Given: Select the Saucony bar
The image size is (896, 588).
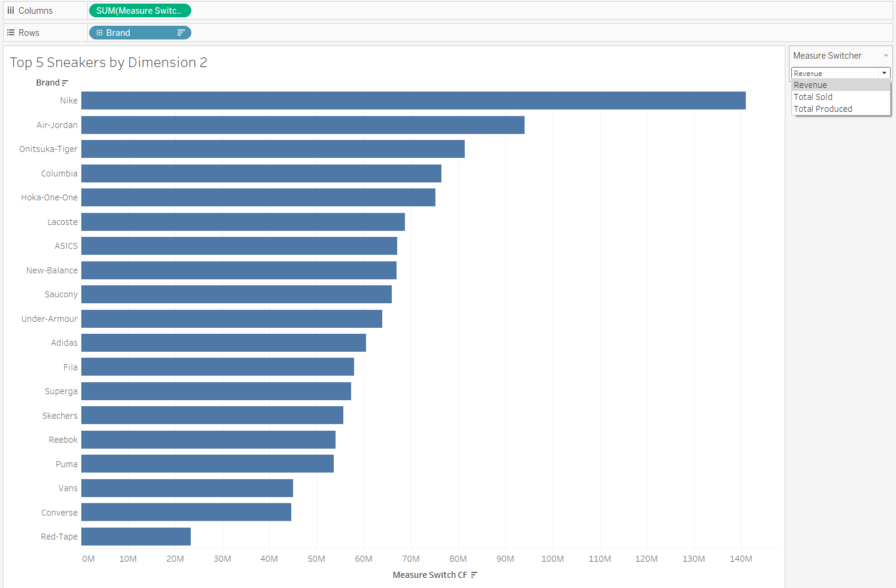Looking at the screenshot, I should 236,294.
